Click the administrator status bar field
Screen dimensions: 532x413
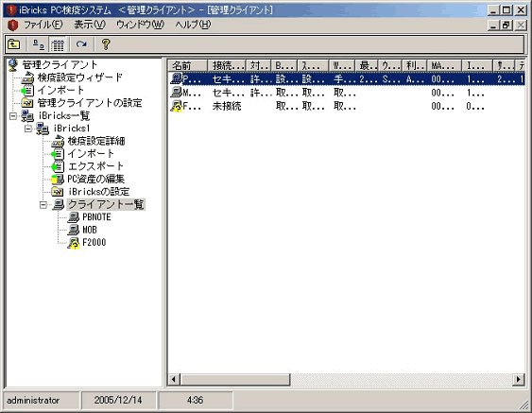tap(41, 401)
